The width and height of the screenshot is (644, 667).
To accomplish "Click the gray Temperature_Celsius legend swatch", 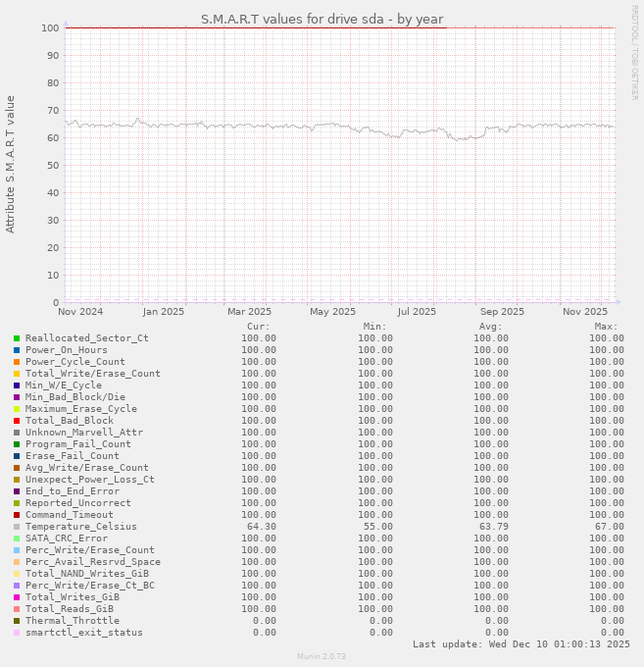I will click(17, 527).
